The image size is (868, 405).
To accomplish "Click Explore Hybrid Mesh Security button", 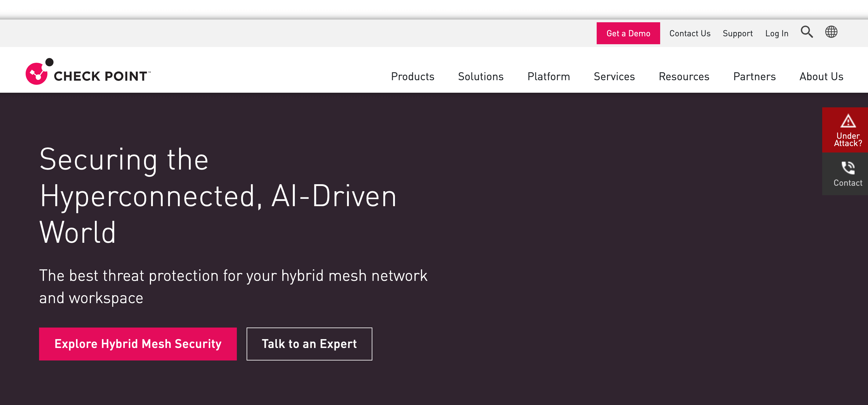I will [138, 344].
